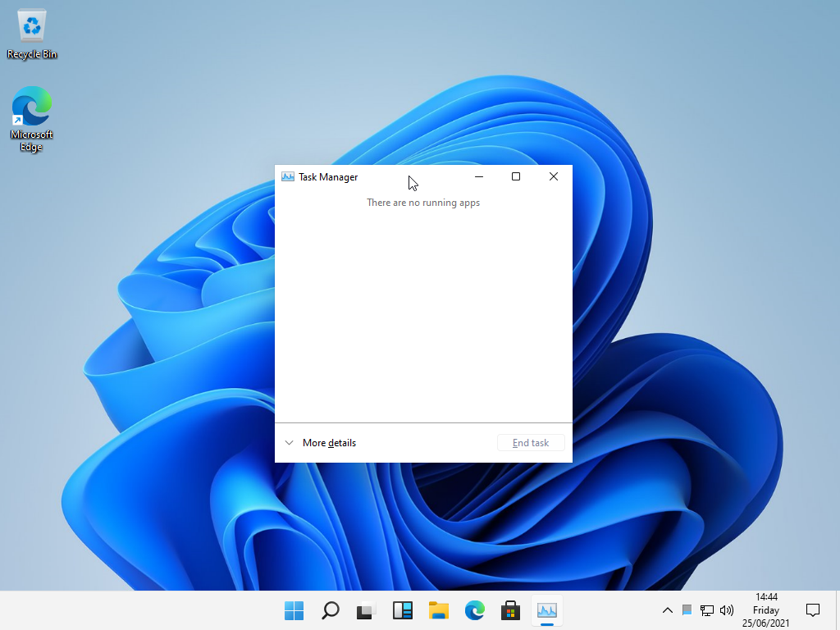Show hidden tray icons chevron
Viewport: 840px width, 630px height.
click(x=667, y=610)
